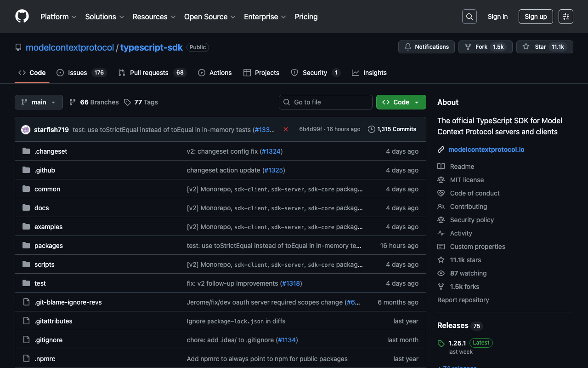
Task: Click the 1.25.1 release tag icon
Action: point(441,343)
